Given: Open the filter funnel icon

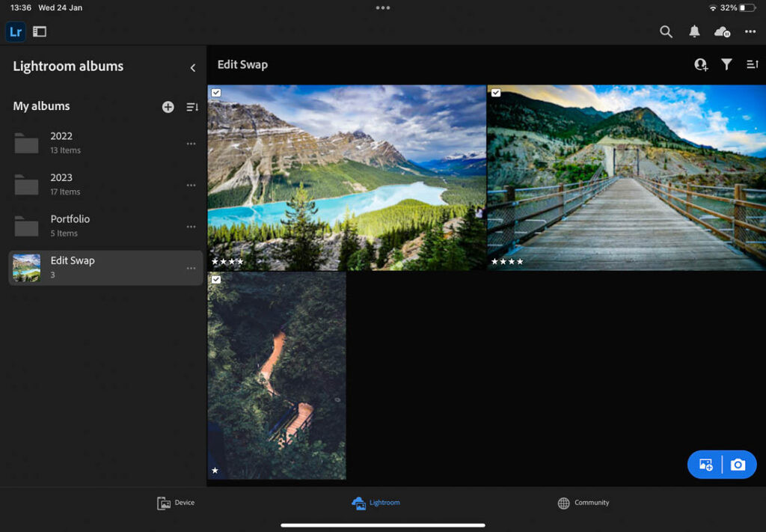Looking at the screenshot, I should tap(726, 64).
